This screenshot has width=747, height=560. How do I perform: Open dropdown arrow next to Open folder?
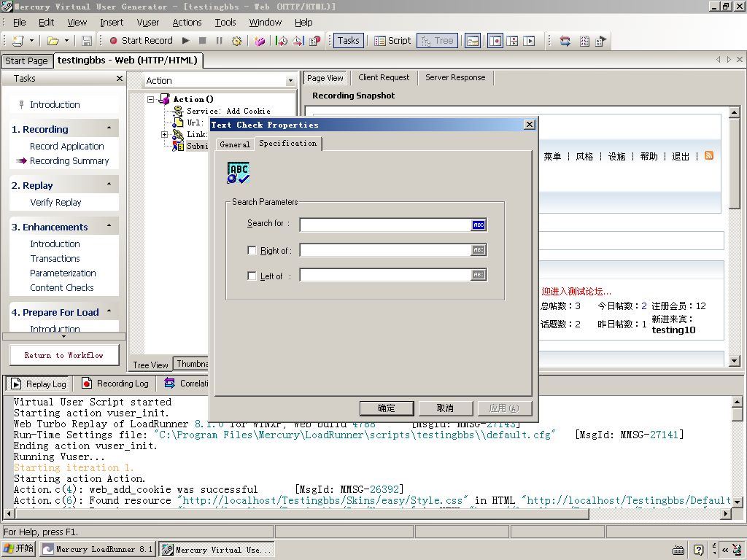click(x=66, y=41)
